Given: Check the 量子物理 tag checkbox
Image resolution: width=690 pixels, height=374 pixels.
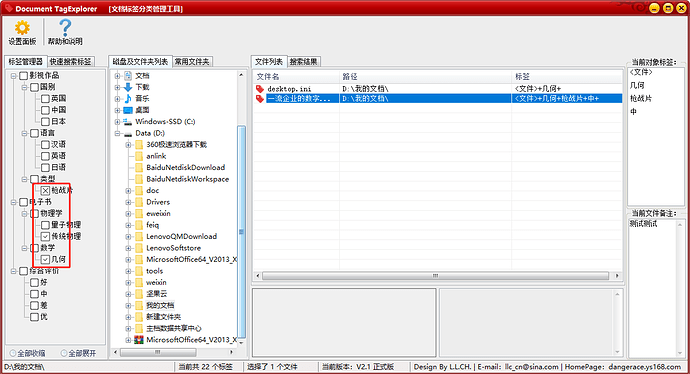Looking at the screenshot, I should point(45,225).
